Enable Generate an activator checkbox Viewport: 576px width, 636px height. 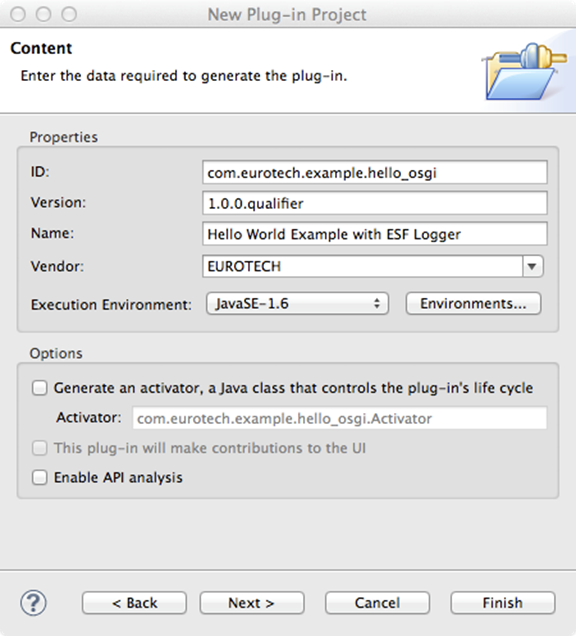[x=40, y=388]
